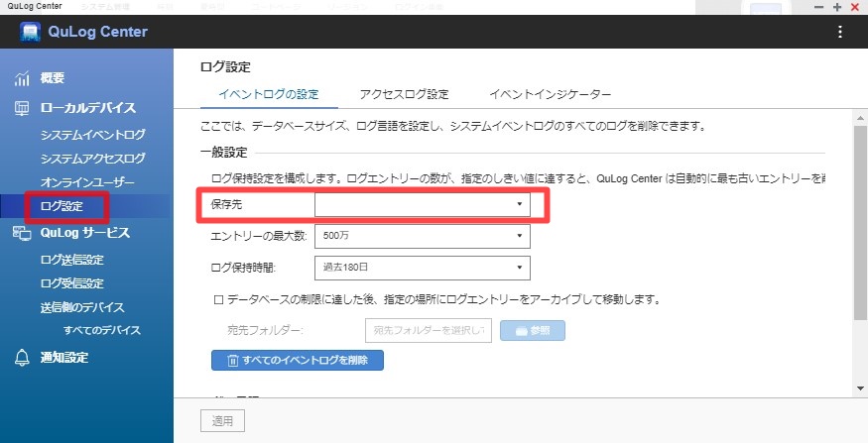
Task: Open ログ送信設定 page
Action: point(72,260)
